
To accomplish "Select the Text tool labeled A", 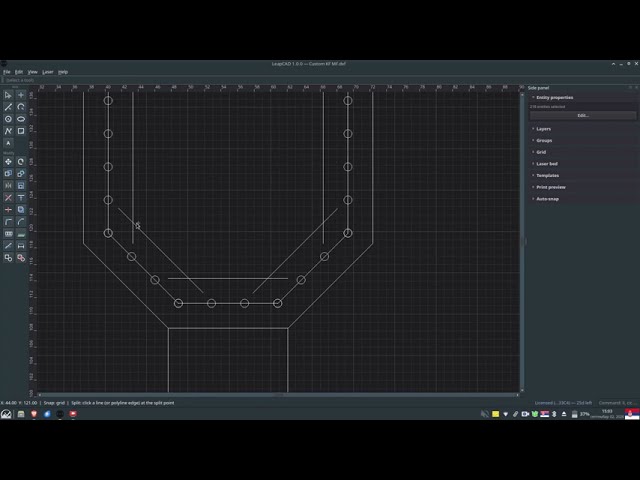I will coord(8,143).
